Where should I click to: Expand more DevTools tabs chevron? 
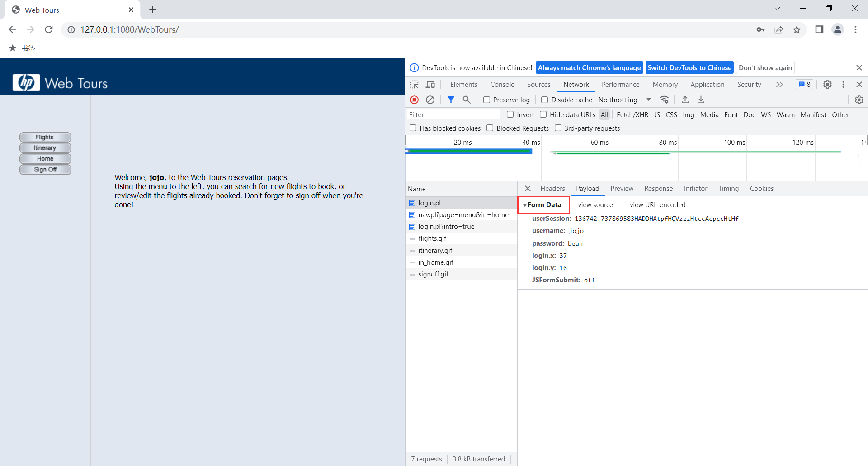[x=779, y=85]
